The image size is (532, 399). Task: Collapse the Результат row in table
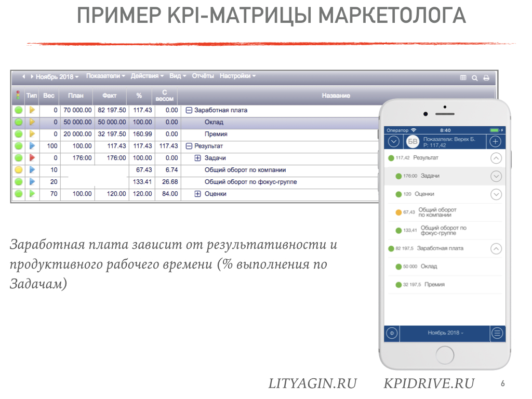[189, 146]
